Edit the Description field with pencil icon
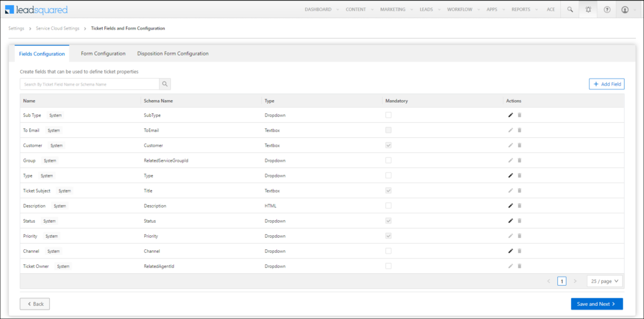The image size is (644, 319). pos(511,206)
